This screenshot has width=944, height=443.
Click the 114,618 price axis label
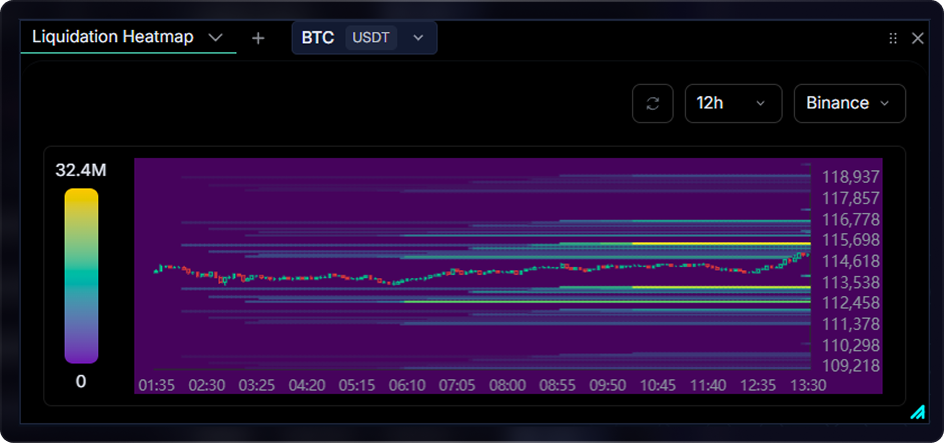(x=851, y=261)
